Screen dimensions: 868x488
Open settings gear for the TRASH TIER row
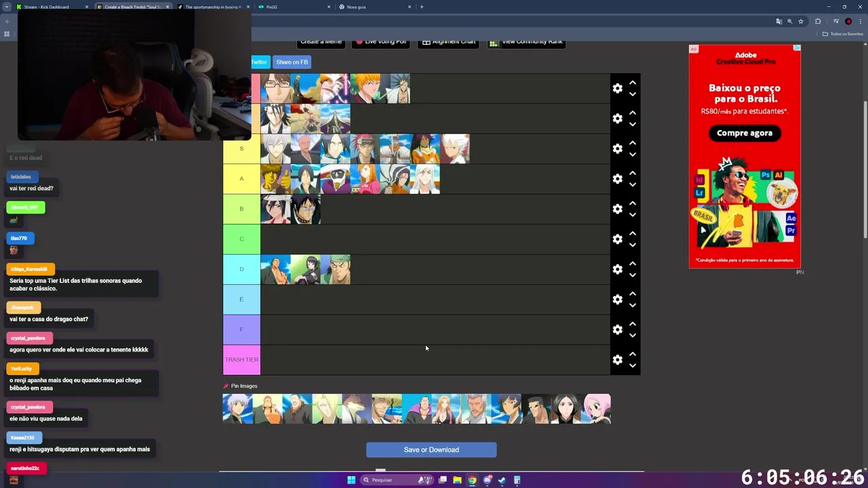point(617,360)
